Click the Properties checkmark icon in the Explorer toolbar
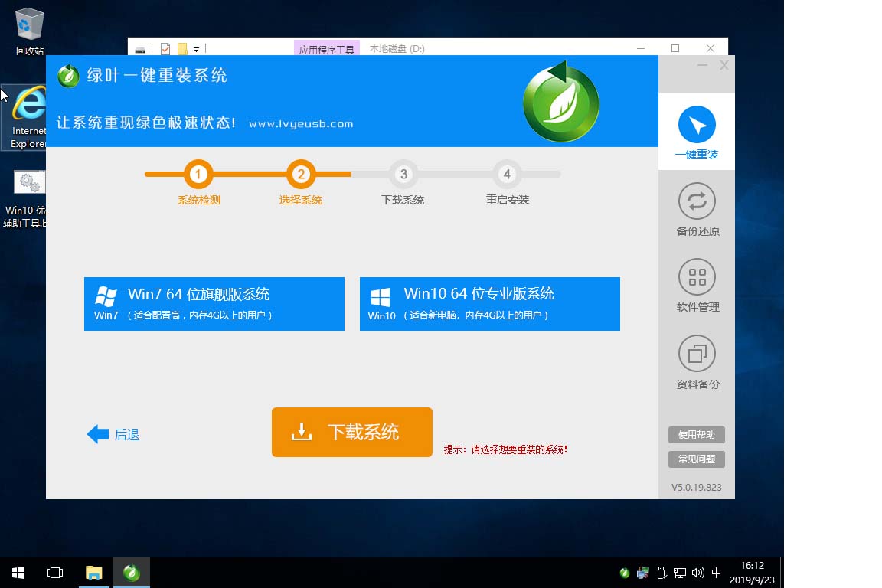The image size is (882, 588). [x=165, y=49]
